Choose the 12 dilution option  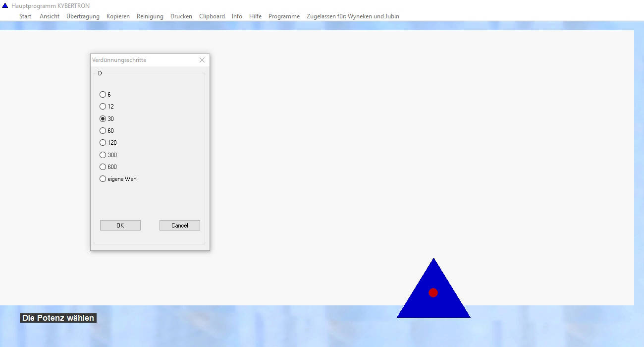(103, 107)
